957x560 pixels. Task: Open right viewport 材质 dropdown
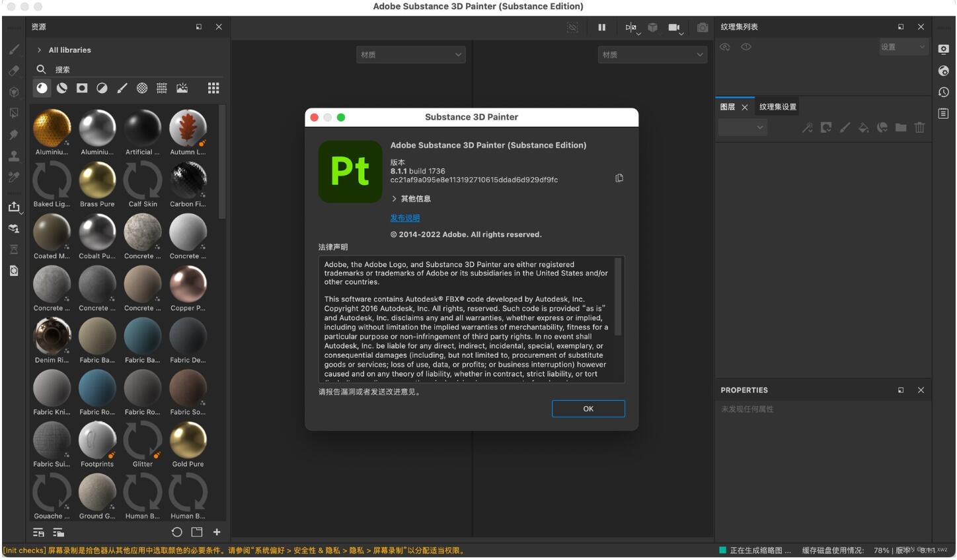pos(652,55)
